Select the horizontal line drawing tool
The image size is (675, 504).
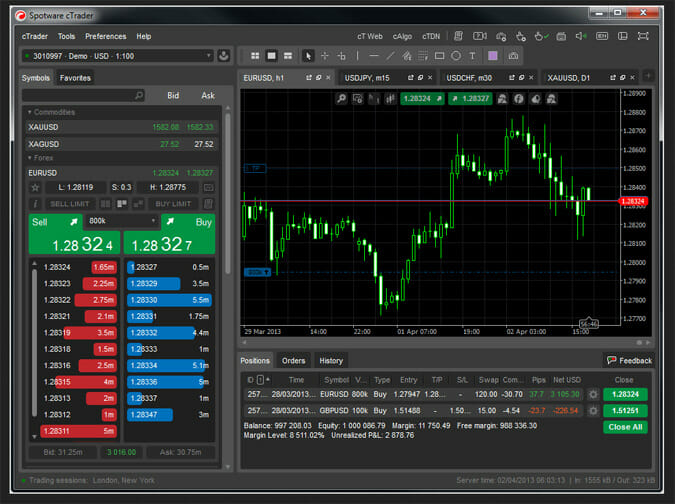pyautogui.click(x=374, y=56)
